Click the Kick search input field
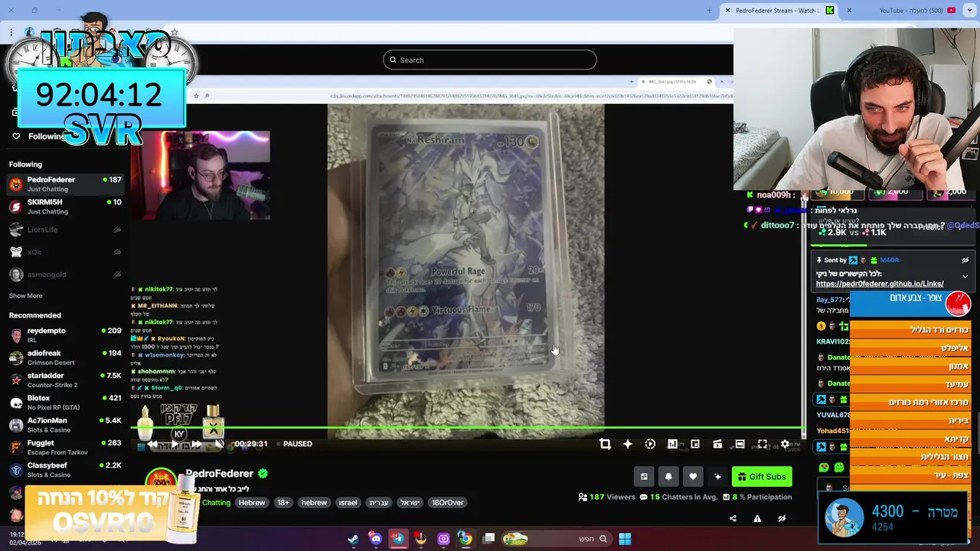Image resolution: width=980 pixels, height=551 pixels. (x=490, y=60)
